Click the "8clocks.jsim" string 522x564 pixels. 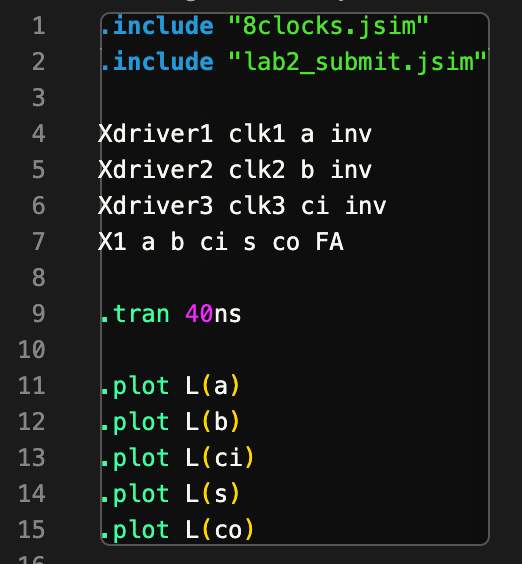[x=328, y=26]
